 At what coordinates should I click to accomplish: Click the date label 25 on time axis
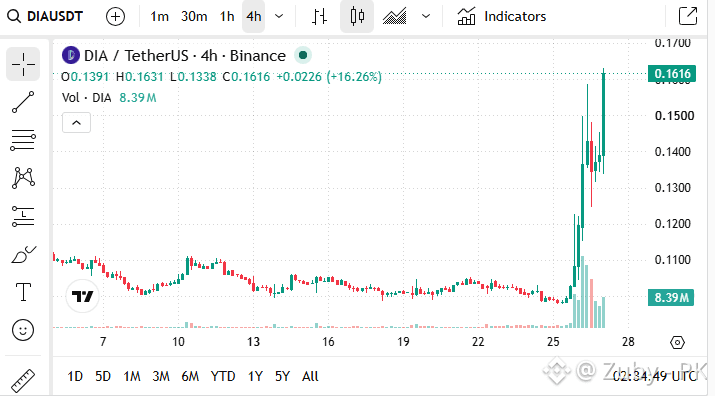(x=553, y=342)
